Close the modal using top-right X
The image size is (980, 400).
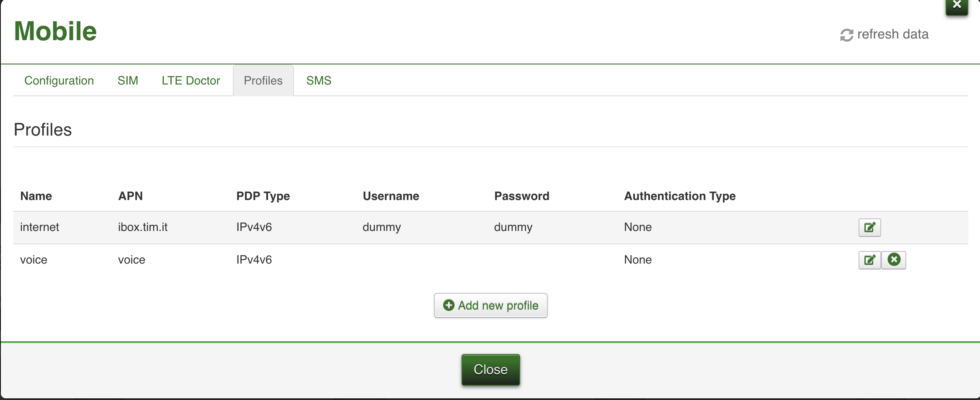coord(957,6)
